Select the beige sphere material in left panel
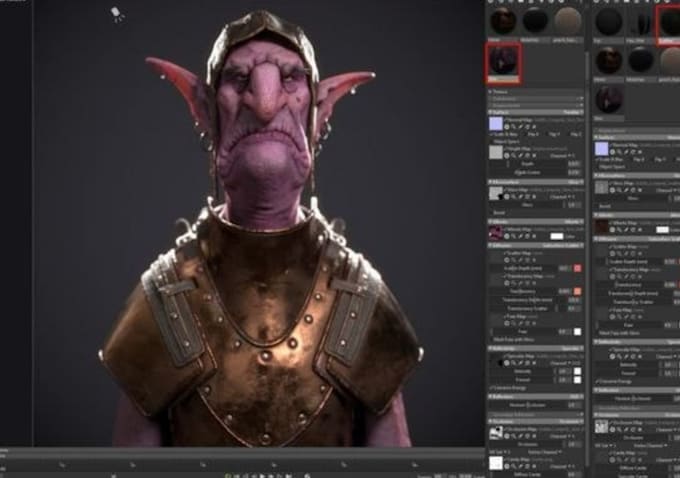The image size is (680, 478). 568,20
